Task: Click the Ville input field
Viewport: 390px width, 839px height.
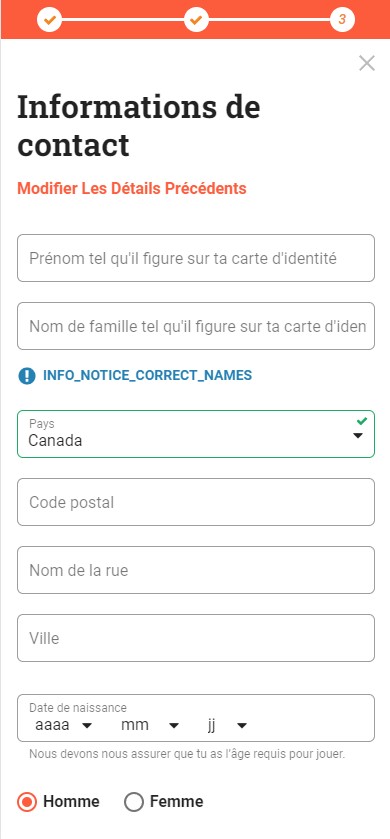Action: 196,638
